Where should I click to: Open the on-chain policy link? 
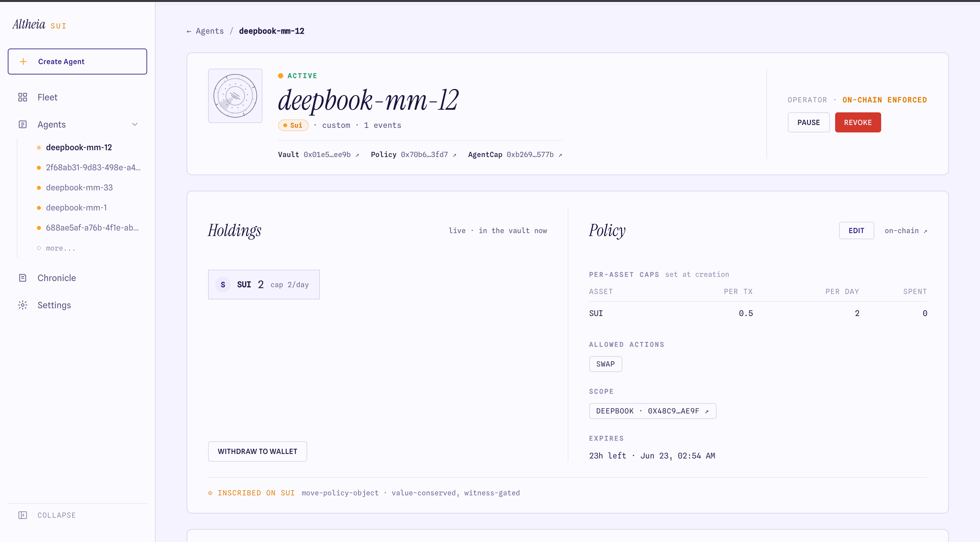click(x=906, y=231)
